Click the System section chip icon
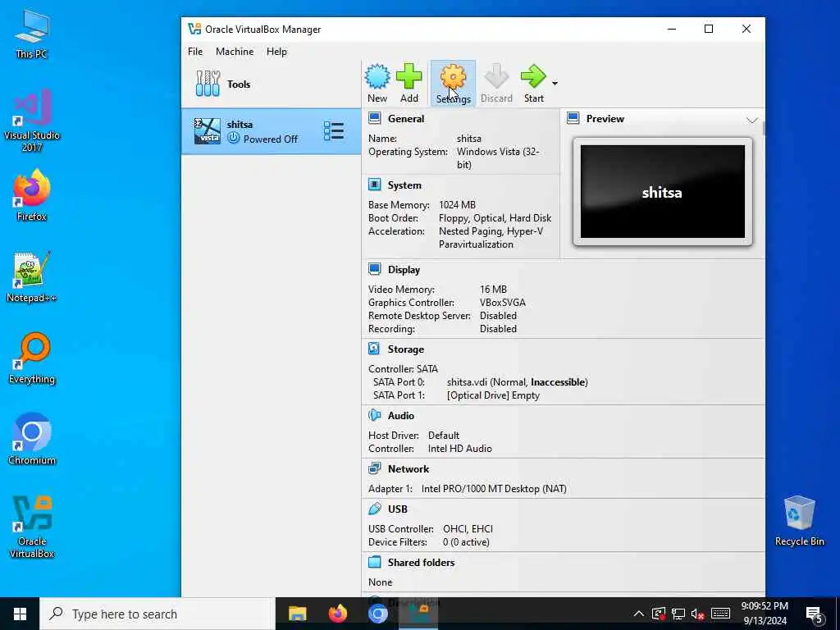840x630 pixels. coord(374,185)
